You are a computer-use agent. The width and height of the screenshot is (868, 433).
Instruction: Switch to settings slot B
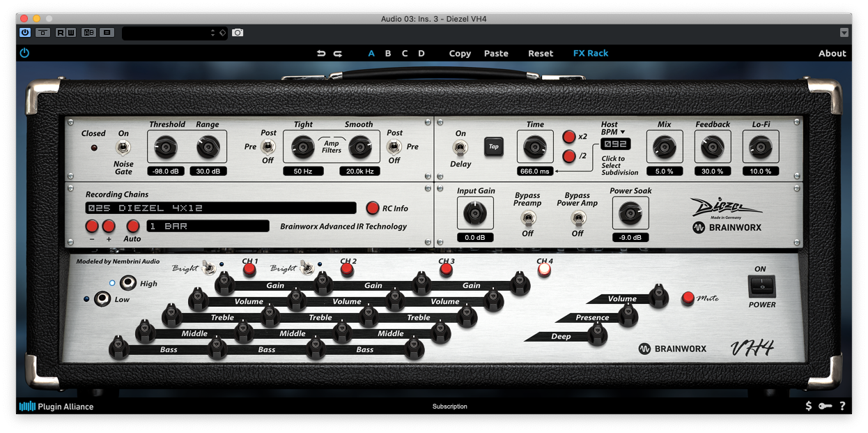pyautogui.click(x=388, y=53)
